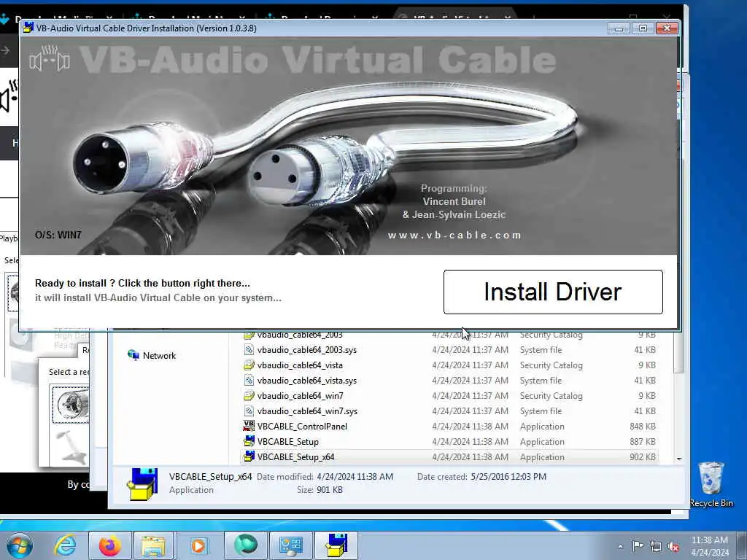Click the vbaudio_cable64_vista.sys file icon
Viewport: 747px width, 560px height.
tap(249, 380)
